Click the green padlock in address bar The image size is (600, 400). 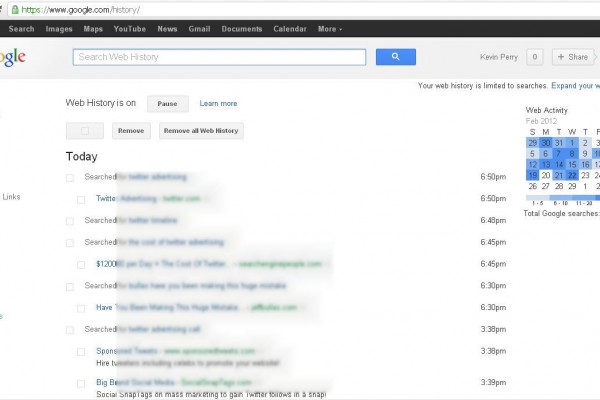point(15,10)
